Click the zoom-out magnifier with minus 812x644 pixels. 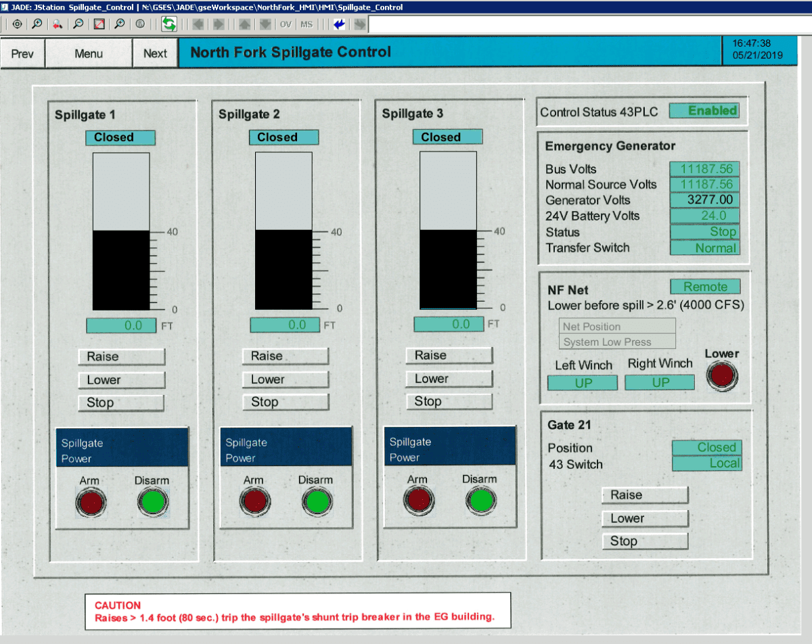click(x=78, y=24)
